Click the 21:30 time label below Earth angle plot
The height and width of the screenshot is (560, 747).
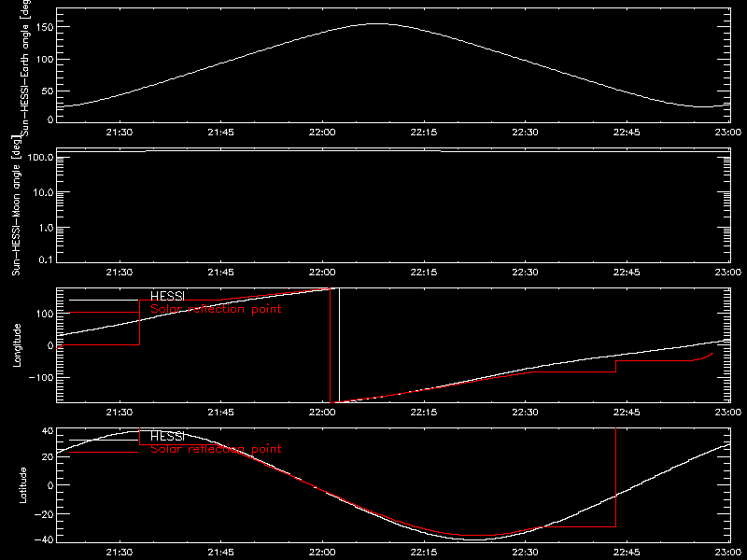(x=120, y=133)
